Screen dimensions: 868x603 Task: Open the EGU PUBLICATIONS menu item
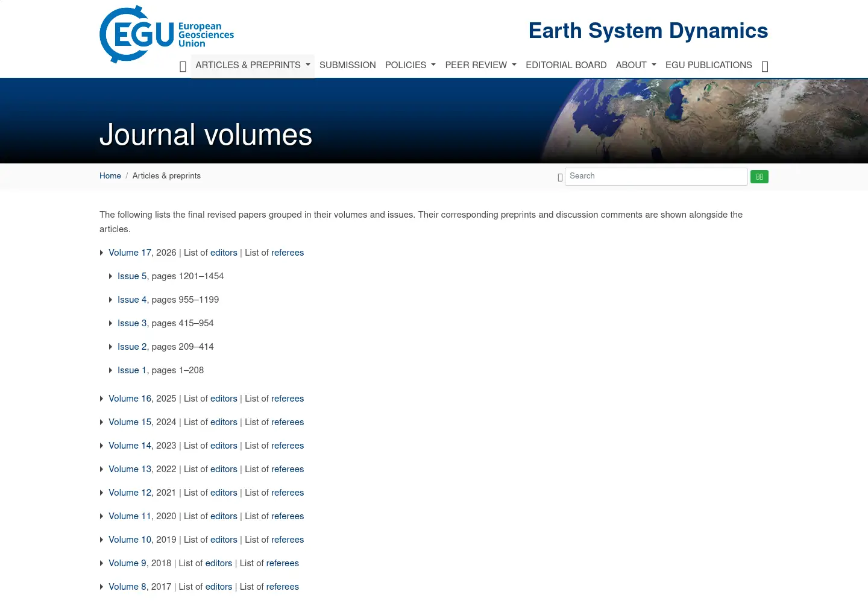pyautogui.click(x=709, y=65)
